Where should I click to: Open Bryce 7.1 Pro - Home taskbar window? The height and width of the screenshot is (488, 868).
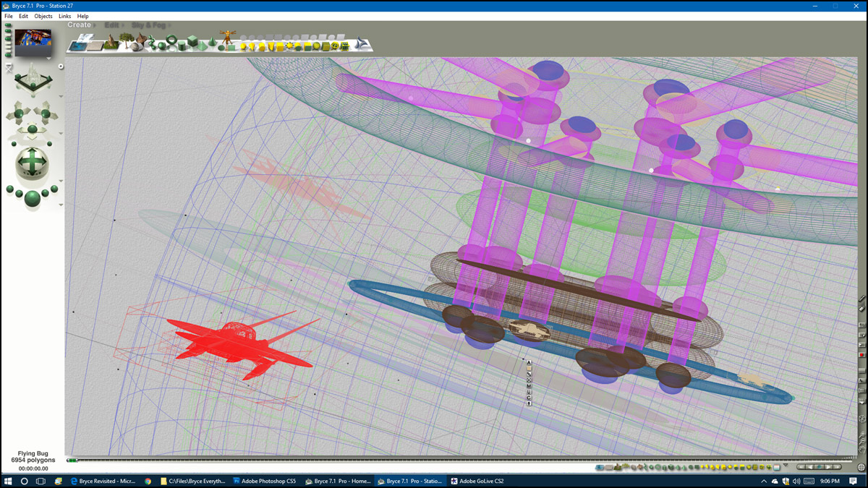coord(337,481)
